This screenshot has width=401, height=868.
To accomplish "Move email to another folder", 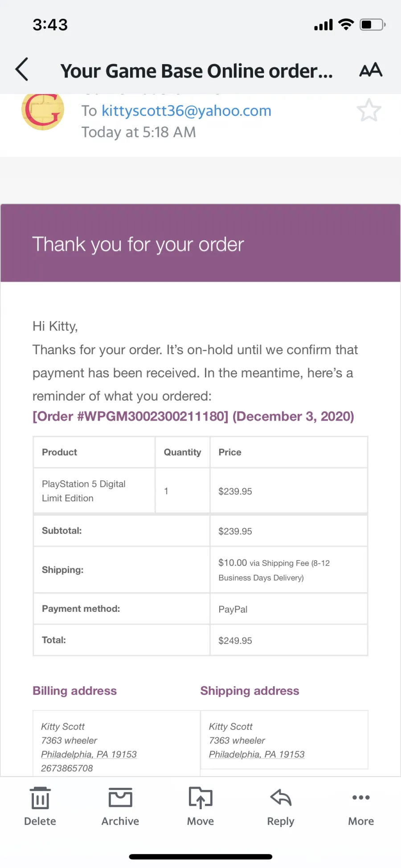I will pyautogui.click(x=200, y=807).
